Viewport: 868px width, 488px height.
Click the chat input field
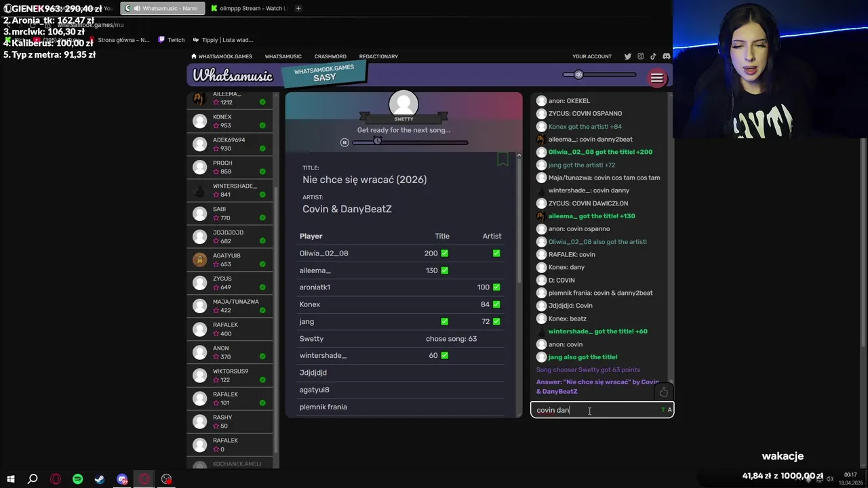pos(602,410)
